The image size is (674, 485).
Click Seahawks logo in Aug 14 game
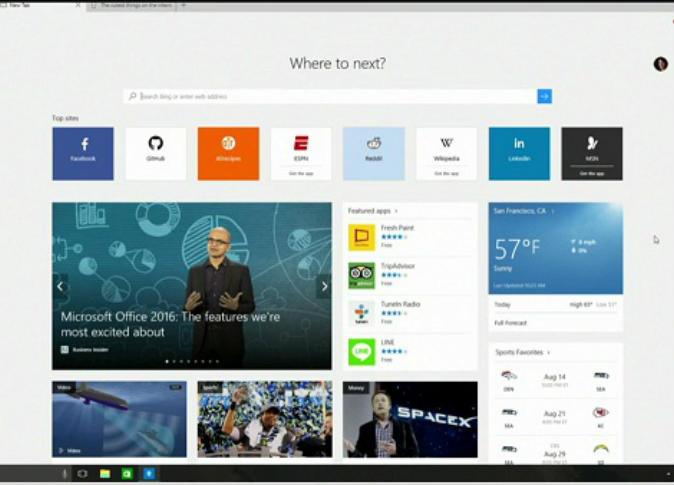pyautogui.click(x=600, y=376)
